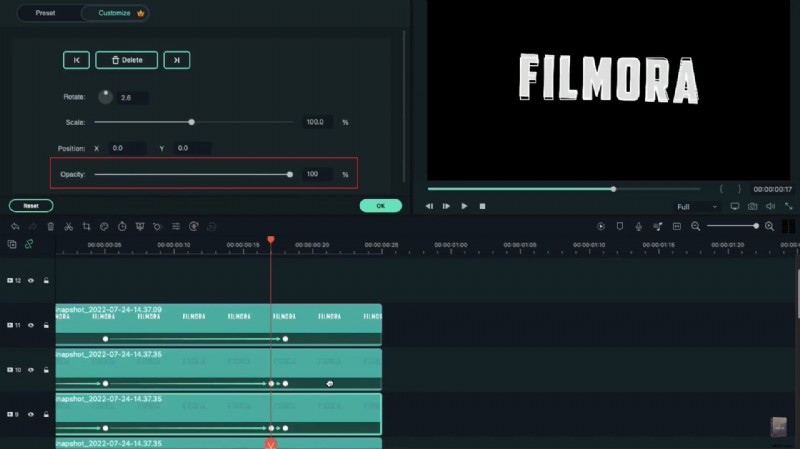
Task: Open the microphone voiceover recorder
Action: tap(637, 227)
